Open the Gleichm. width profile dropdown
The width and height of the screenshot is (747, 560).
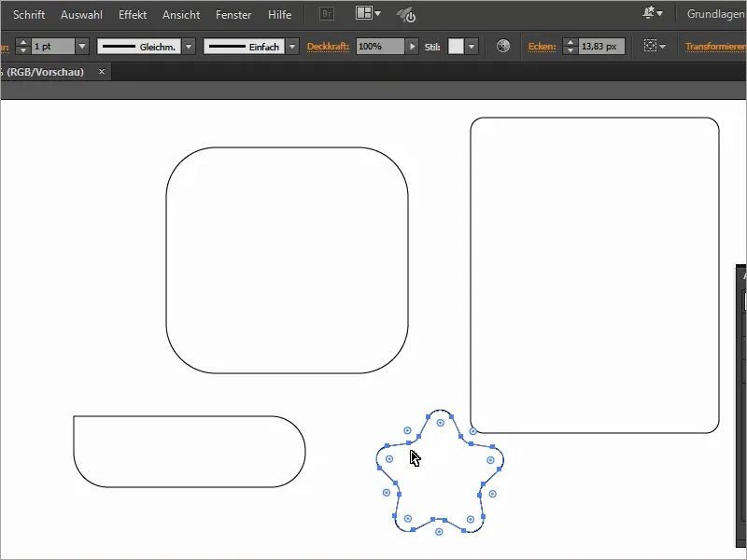pyautogui.click(x=190, y=45)
